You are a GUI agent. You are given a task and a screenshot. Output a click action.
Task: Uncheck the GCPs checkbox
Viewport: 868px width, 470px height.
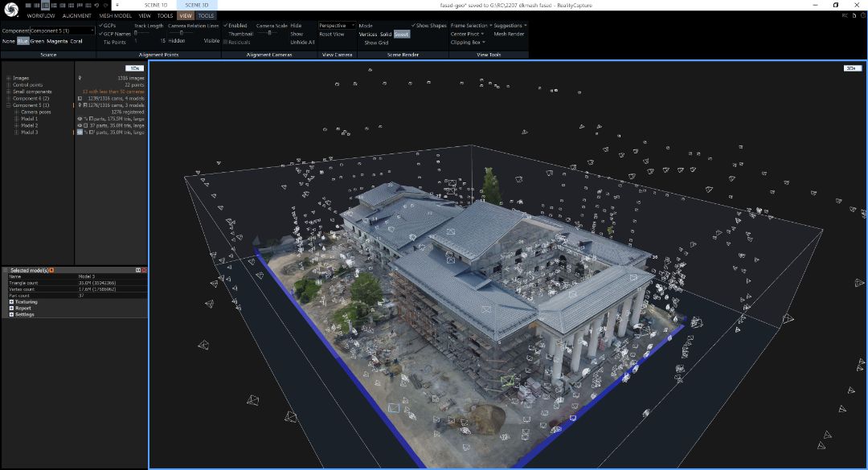[101, 26]
